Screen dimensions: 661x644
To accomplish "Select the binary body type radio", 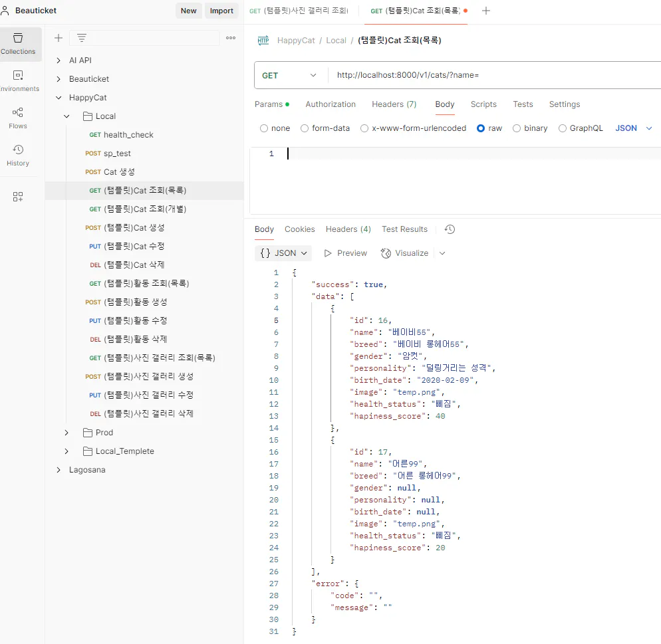I will coord(517,128).
